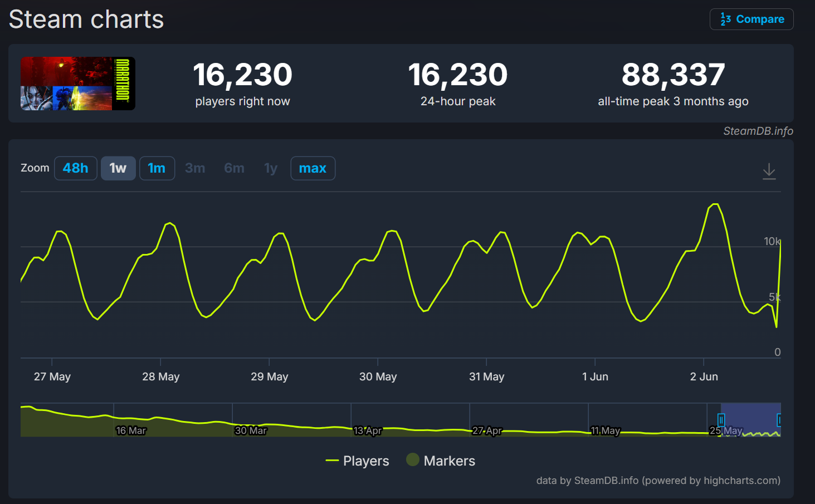The width and height of the screenshot is (815, 504).
Task: Select the 1y zoom range
Action: [x=271, y=168]
